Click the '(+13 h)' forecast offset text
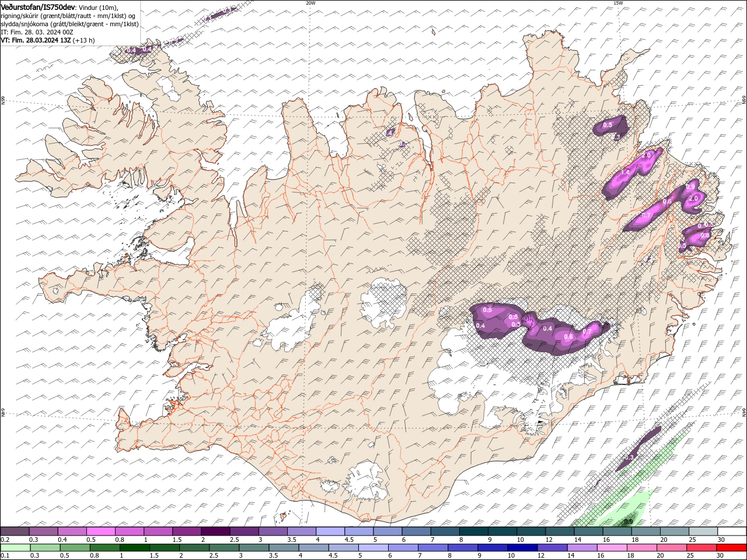The image size is (747, 560). coord(84,40)
